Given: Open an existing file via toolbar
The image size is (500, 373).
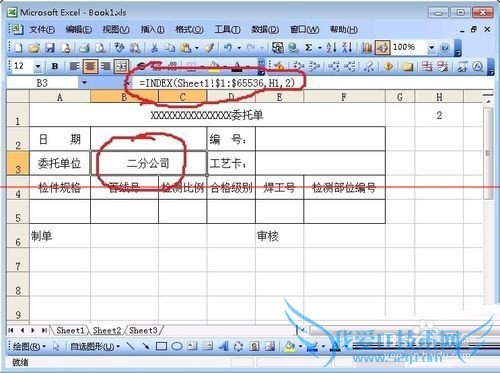Looking at the screenshot, I should click(34, 48).
